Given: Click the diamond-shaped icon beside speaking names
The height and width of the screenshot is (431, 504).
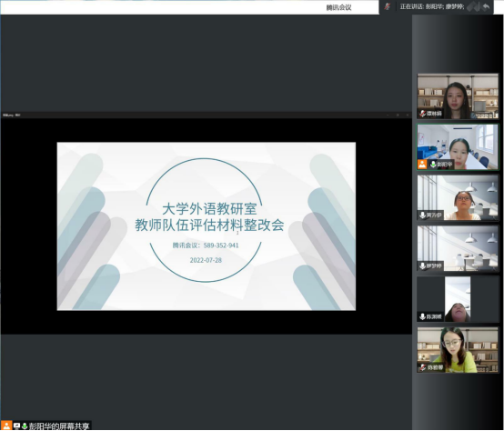Looking at the screenshot, I should tap(472, 6).
